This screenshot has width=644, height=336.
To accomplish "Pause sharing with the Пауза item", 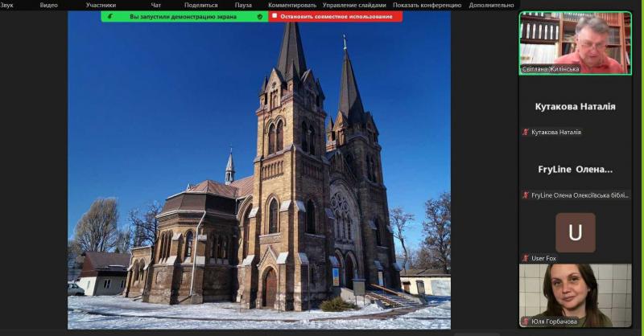I will pyautogui.click(x=243, y=6).
